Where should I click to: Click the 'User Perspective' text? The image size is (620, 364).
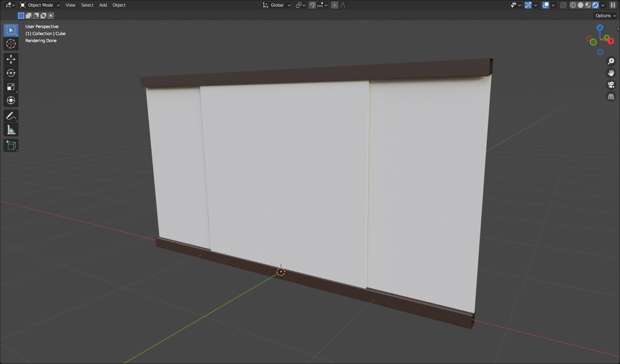coord(42,27)
